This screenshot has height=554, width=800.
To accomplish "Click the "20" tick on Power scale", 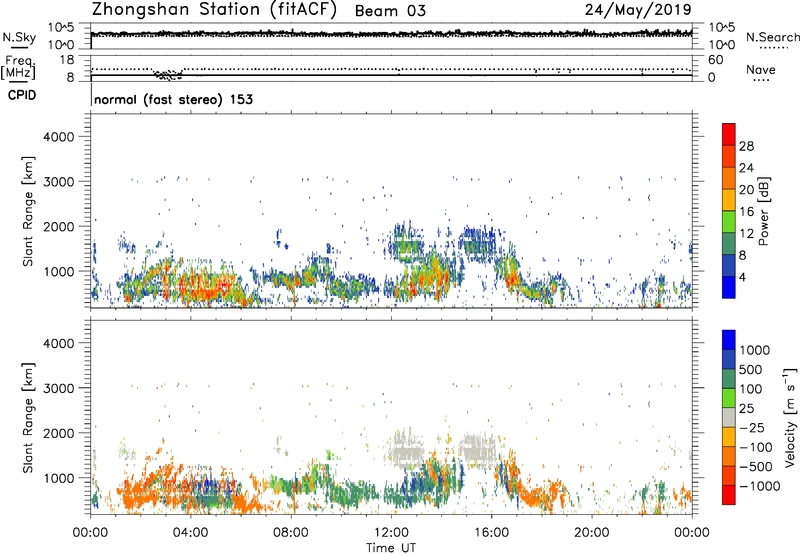I will (x=746, y=190).
